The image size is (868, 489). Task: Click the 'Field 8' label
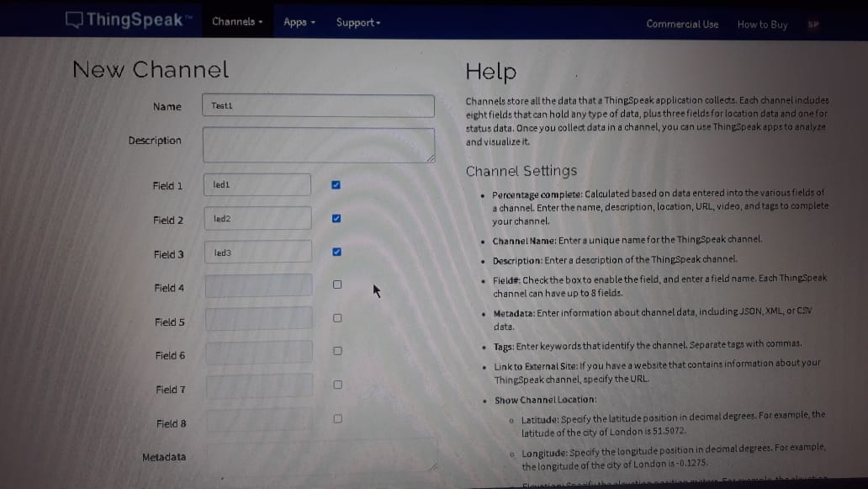[171, 423]
